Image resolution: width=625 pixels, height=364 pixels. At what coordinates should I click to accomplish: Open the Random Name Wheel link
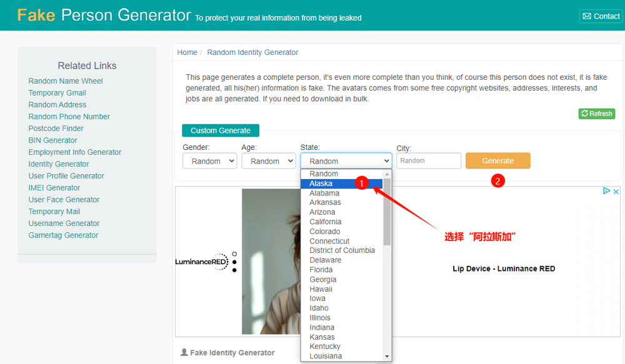[x=66, y=81]
